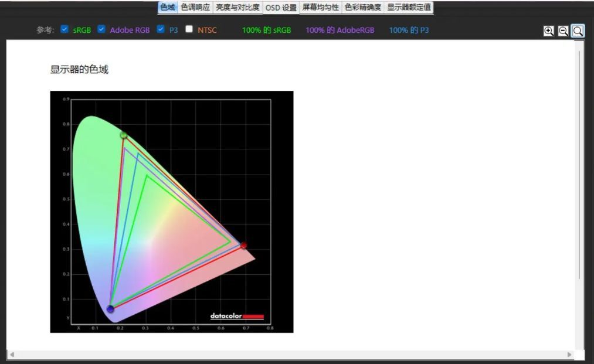Click the zoom out magnifier icon

point(563,31)
